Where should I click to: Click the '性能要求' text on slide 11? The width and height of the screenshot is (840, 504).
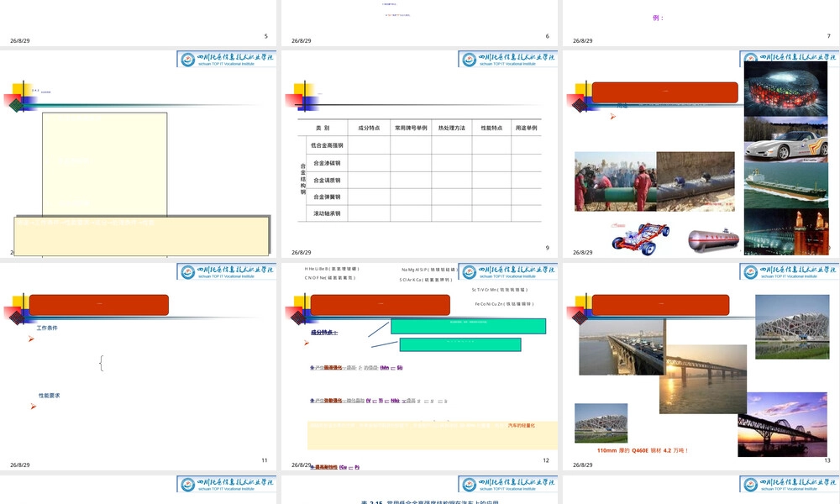(50, 396)
